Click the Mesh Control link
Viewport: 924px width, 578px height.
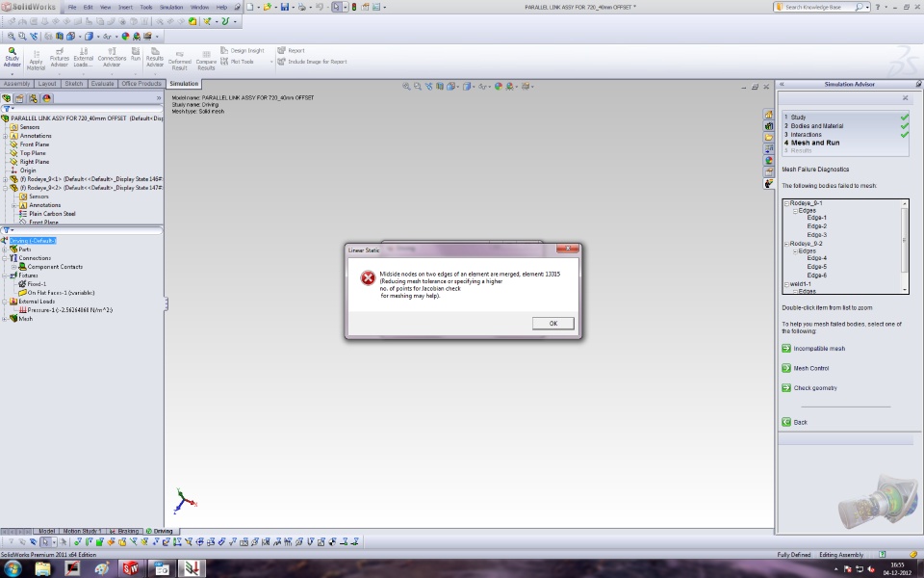pos(810,368)
